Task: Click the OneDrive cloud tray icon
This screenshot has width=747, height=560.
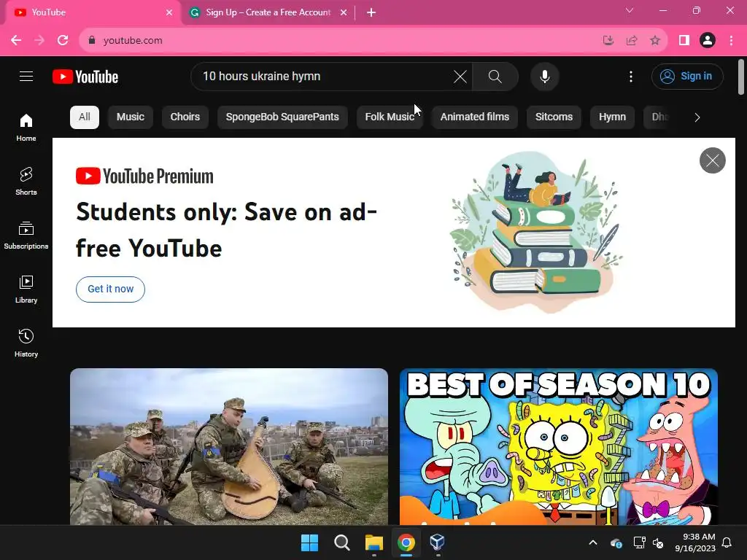Action: coord(616,542)
